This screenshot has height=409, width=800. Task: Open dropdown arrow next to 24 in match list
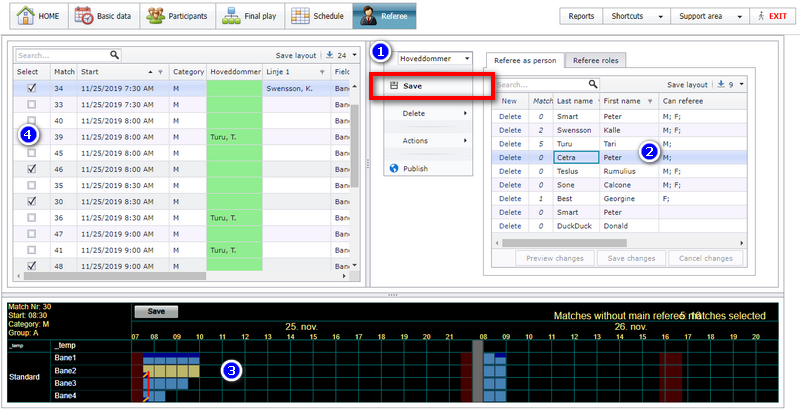point(355,55)
